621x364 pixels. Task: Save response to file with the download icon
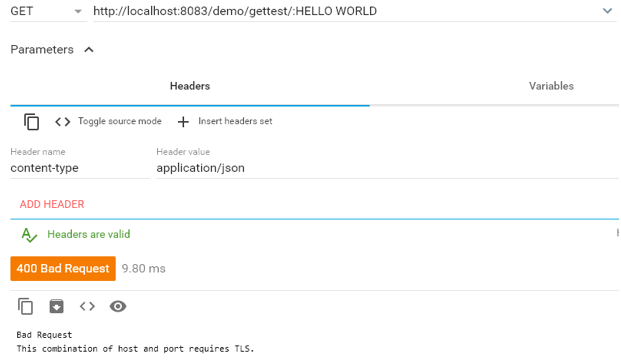56,306
